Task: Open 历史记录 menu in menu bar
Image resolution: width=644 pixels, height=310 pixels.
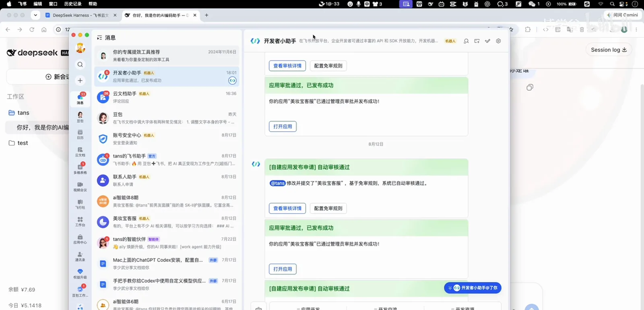Action: pyautogui.click(x=73, y=4)
